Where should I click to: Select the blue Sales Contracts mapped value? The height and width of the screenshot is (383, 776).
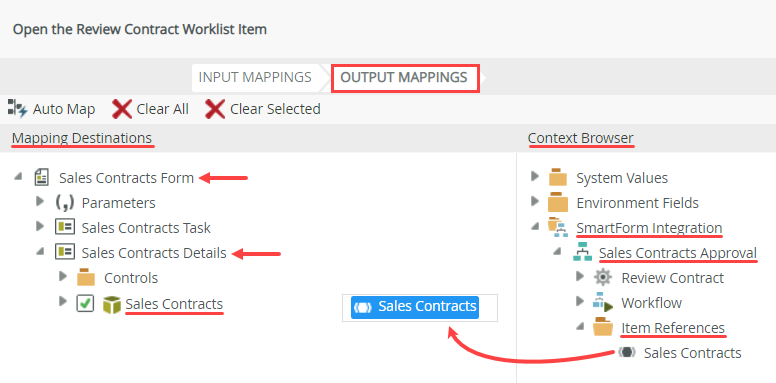(x=415, y=307)
